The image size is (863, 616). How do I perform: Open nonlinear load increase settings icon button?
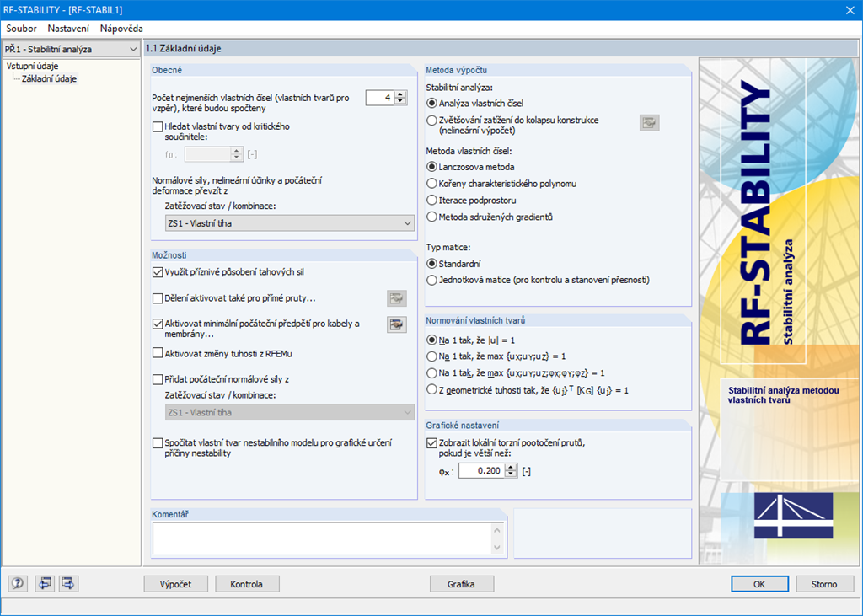tap(650, 123)
